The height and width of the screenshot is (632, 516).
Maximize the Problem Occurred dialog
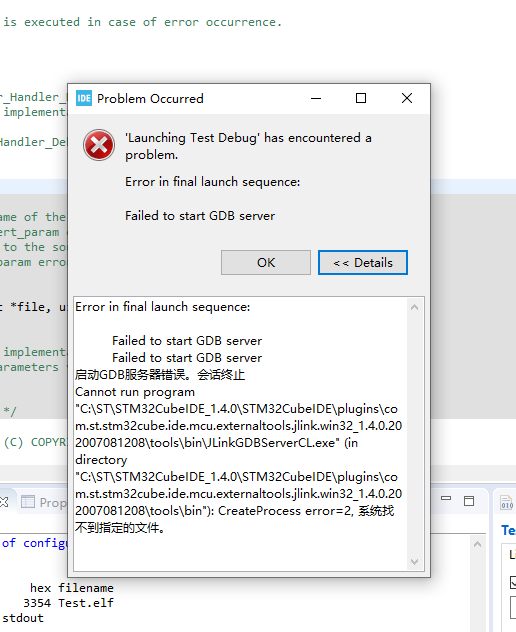pos(361,98)
